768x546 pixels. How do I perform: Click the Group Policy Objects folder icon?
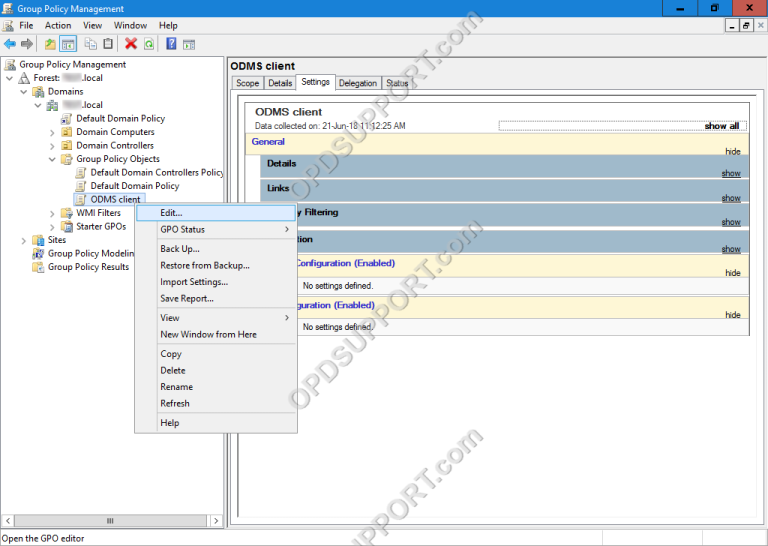click(67, 159)
